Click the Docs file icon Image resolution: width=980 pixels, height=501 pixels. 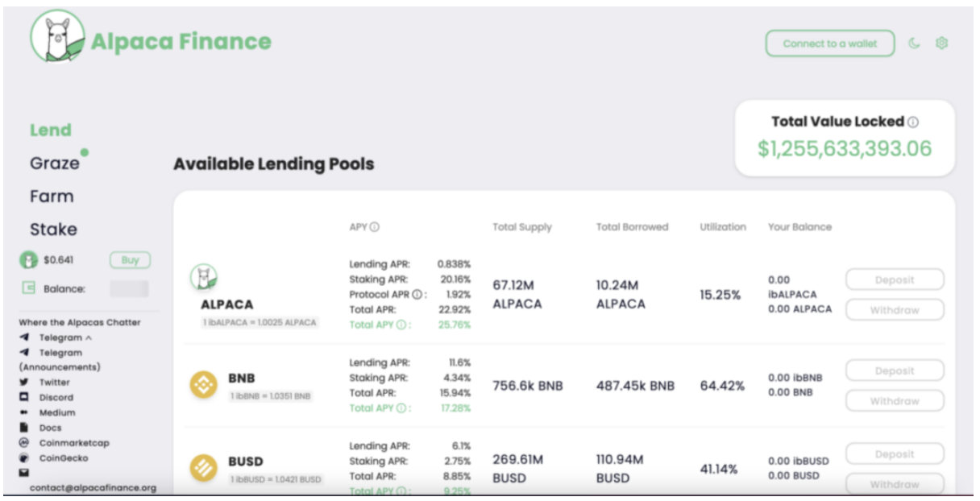point(24,428)
